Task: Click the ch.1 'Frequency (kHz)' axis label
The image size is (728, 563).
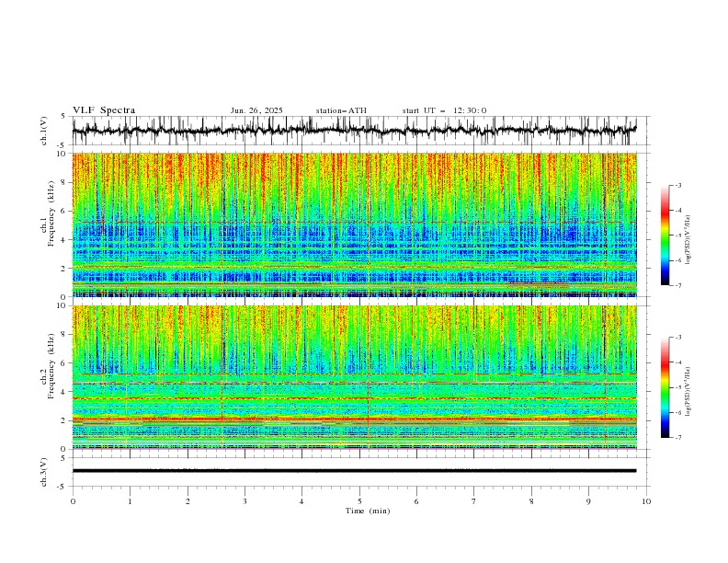Action: [51, 214]
